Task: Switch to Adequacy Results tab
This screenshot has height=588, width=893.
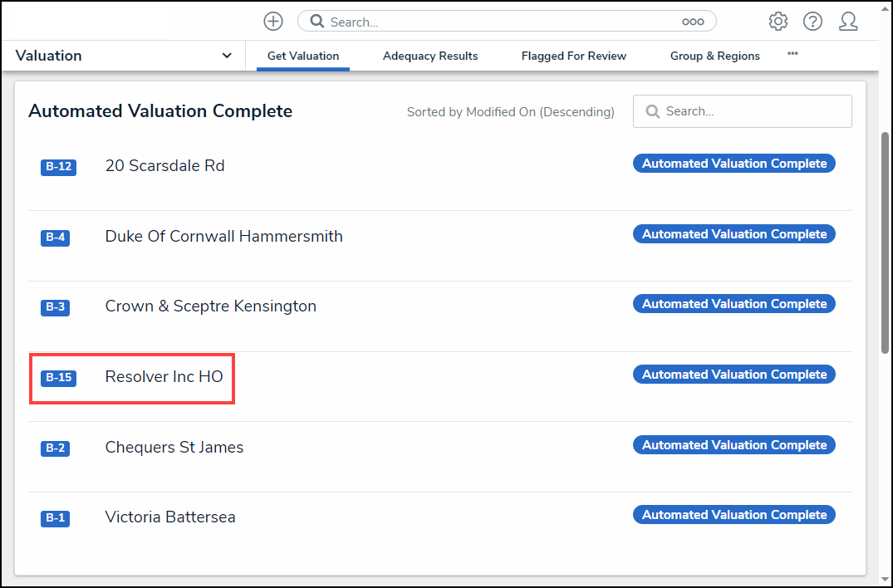Action: point(430,56)
